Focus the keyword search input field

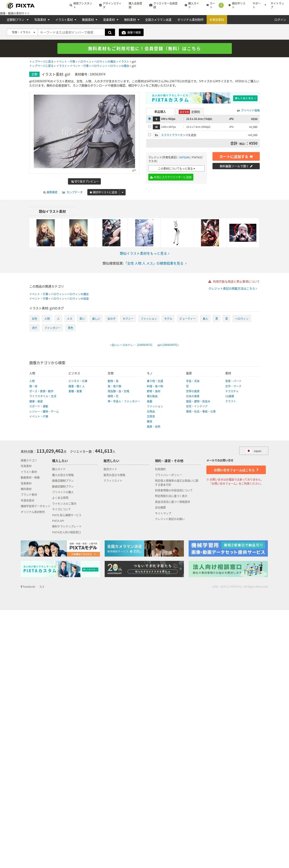coord(71,32)
